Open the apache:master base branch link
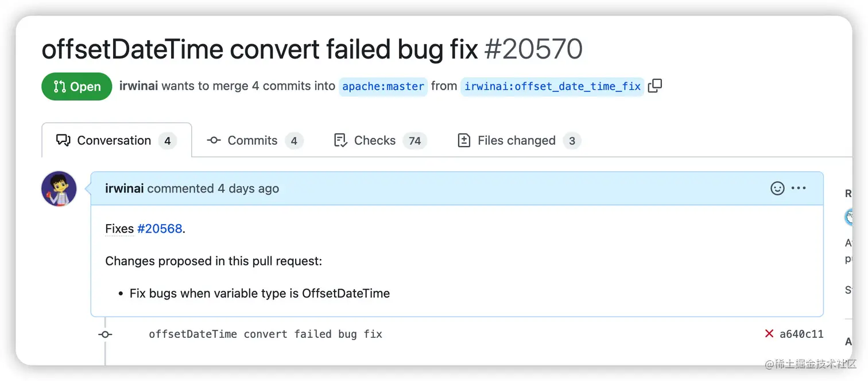 [x=383, y=86]
